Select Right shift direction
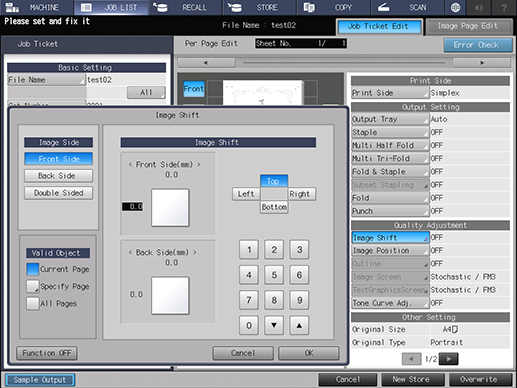 pyautogui.click(x=301, y=194)
